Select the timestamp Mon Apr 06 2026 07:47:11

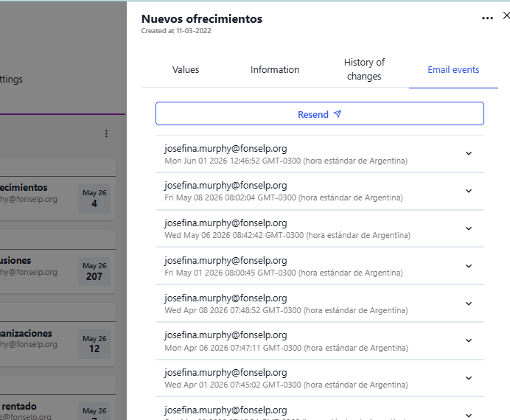pyautogui.click(x=286, y=348)
